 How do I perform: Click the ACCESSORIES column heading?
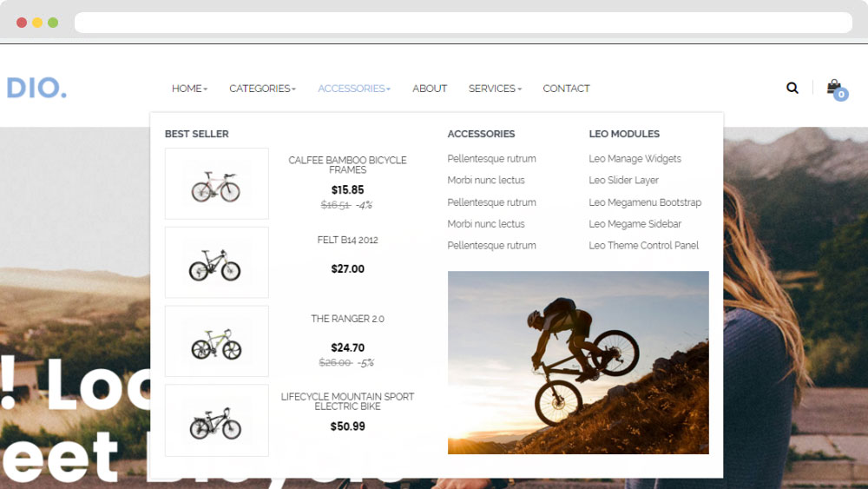(481, 134)
